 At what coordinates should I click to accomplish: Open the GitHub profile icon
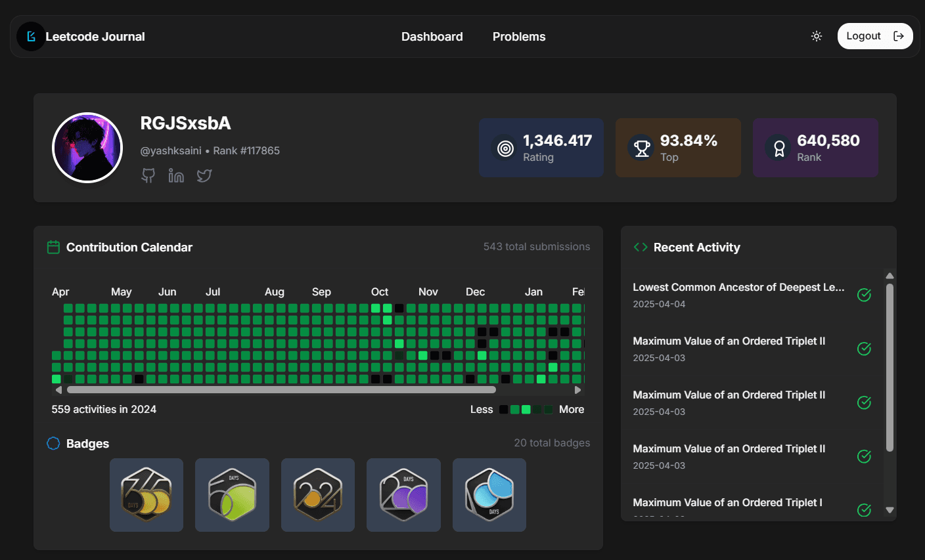click(x=148, y=175)
